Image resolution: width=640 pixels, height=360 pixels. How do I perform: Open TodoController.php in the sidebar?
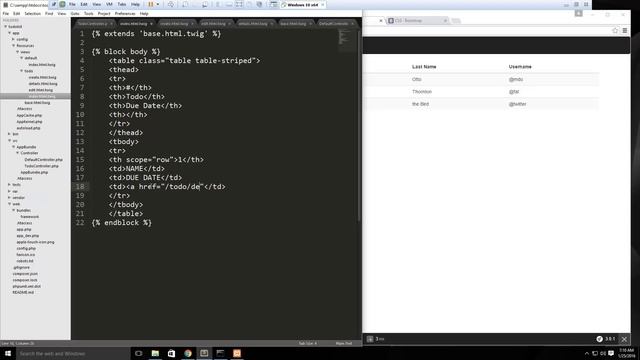[x=41, y=166]
